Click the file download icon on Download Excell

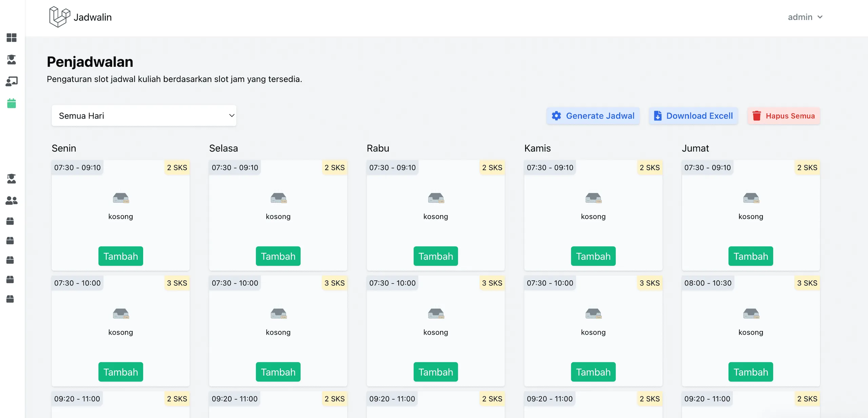(657, 116)
